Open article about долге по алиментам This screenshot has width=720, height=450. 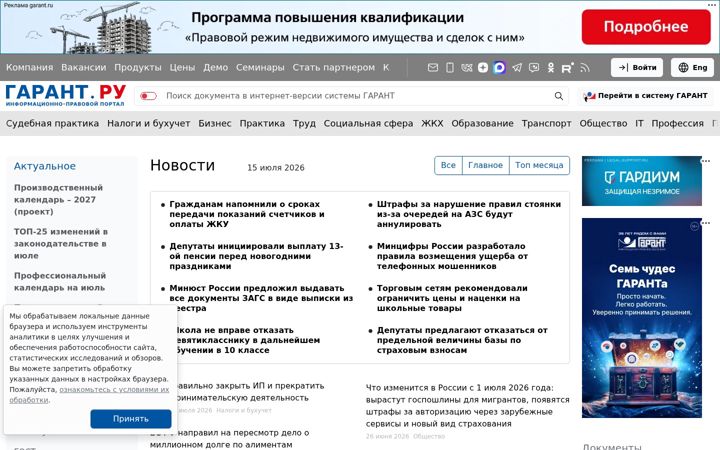[230, 439]
